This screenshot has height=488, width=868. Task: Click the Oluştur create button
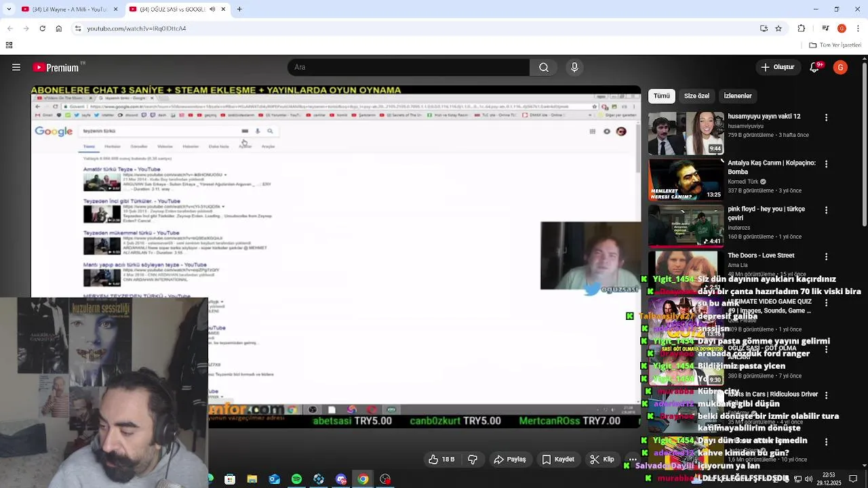coord(777,67)
